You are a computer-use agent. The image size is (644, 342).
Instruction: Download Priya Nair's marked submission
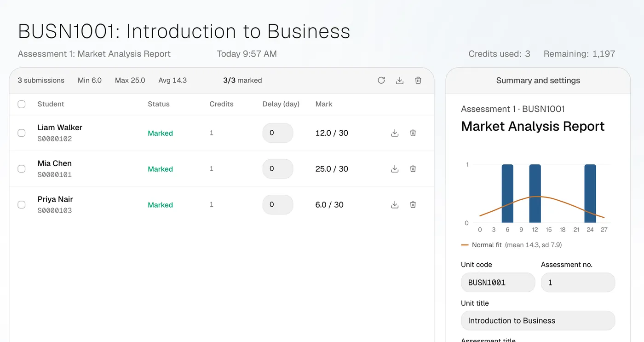[395, 205]
